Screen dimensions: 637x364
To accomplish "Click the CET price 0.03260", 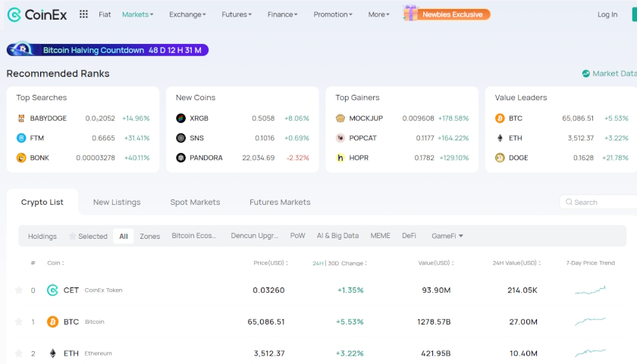I will 268,290.
